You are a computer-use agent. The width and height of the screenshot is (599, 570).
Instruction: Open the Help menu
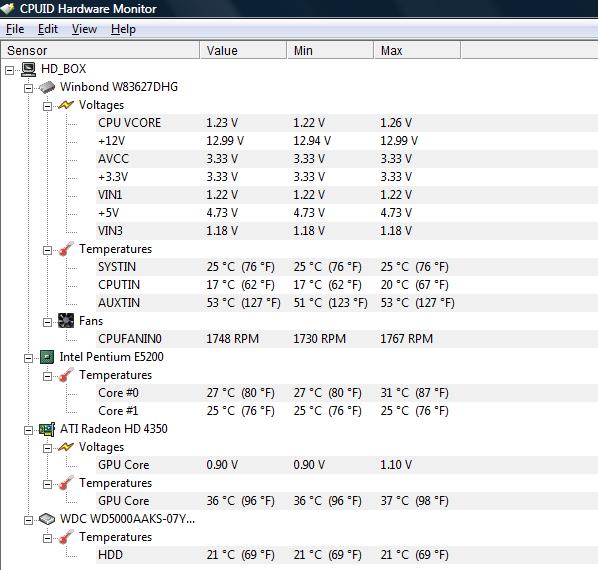pos(123,29)
